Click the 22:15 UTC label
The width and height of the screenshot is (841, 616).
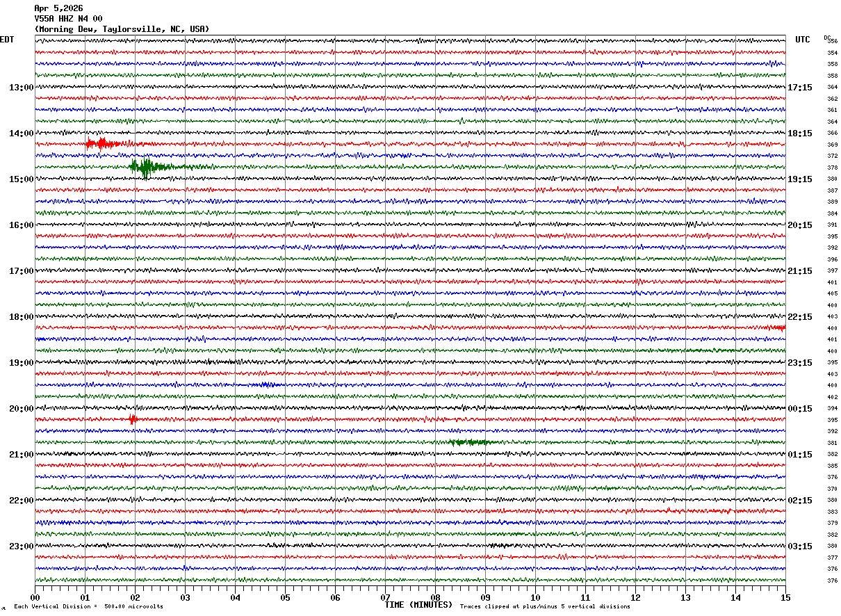point(800,317)
